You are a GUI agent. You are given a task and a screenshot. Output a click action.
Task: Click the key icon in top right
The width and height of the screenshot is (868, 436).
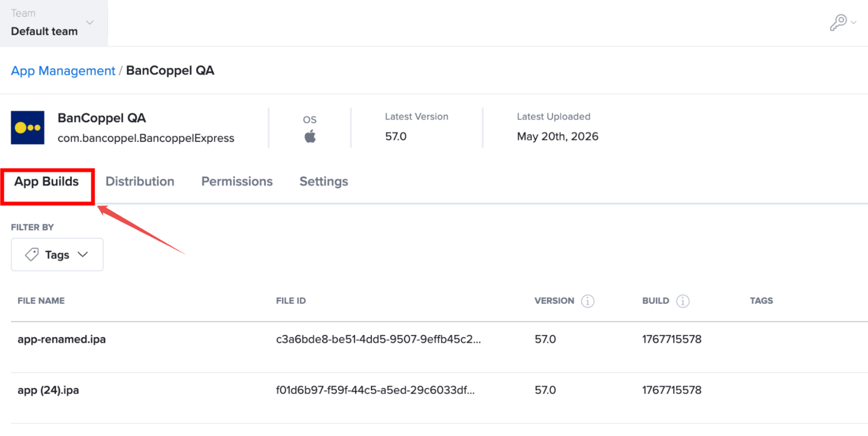pos(838,22)
